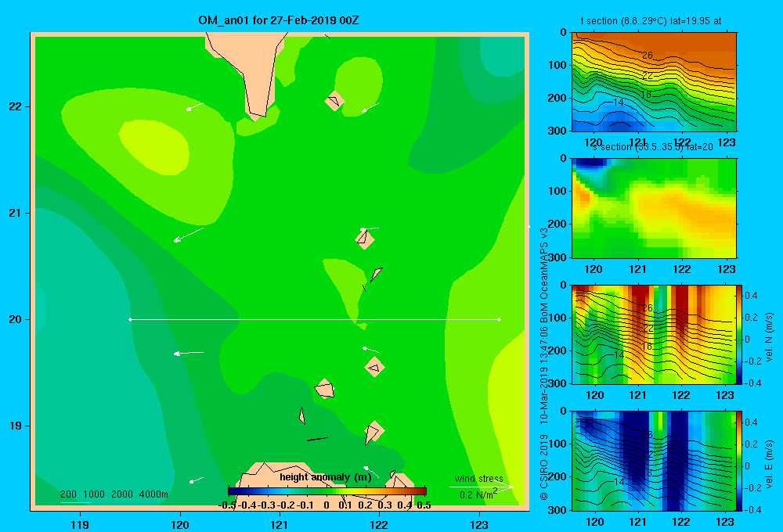Click depth label 300 on vel. E section axis
Image resolution: width=783 pixels, height=532 pixels.
tap(557, 510)
